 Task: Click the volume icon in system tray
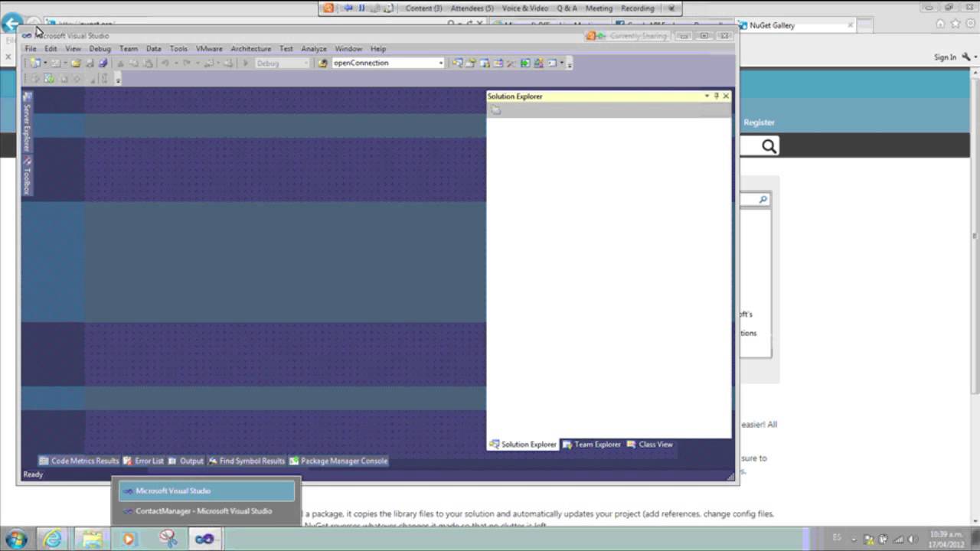pyautogui.click(x=913, y=539)
